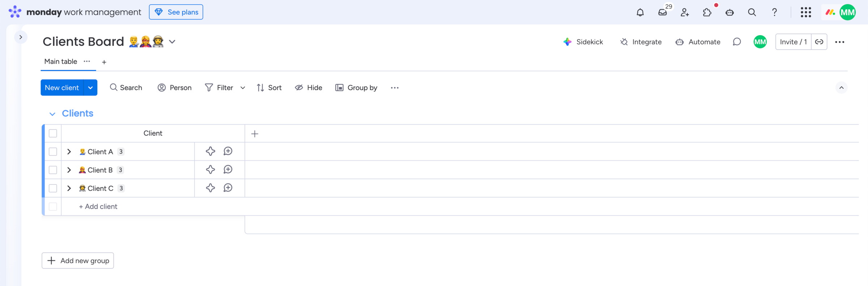This screenshot has width=868, height=286.
Task: Check the Client C row checkbox
Action: click(x=53, y=188)
